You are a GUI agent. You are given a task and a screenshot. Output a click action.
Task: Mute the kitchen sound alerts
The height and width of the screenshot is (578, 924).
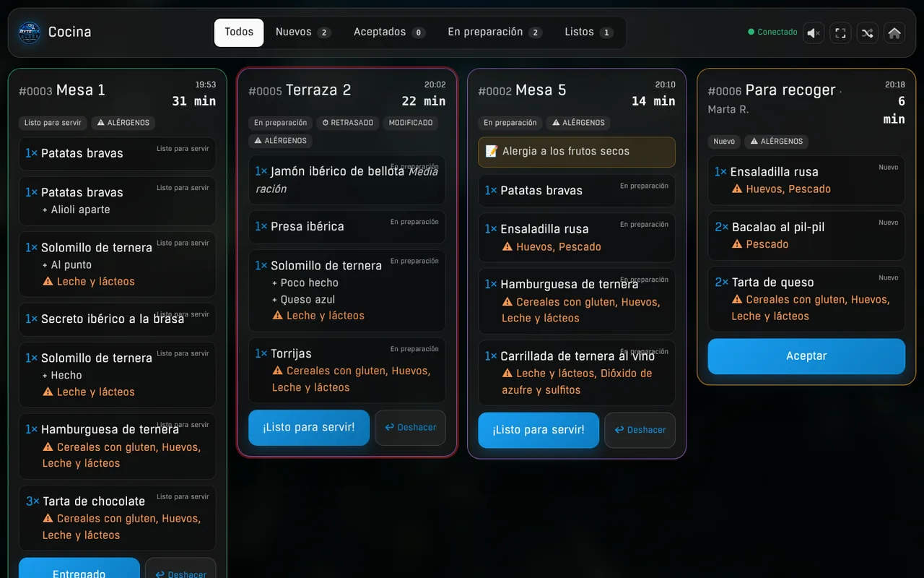click(814, 33)
